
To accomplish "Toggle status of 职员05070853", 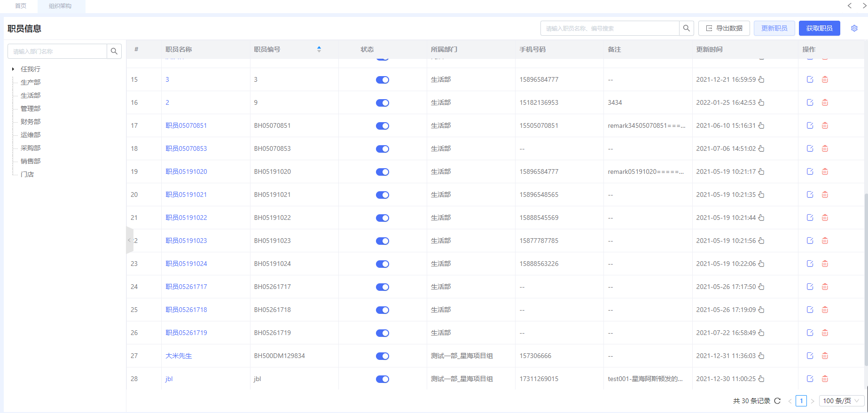I will [383, 149].
